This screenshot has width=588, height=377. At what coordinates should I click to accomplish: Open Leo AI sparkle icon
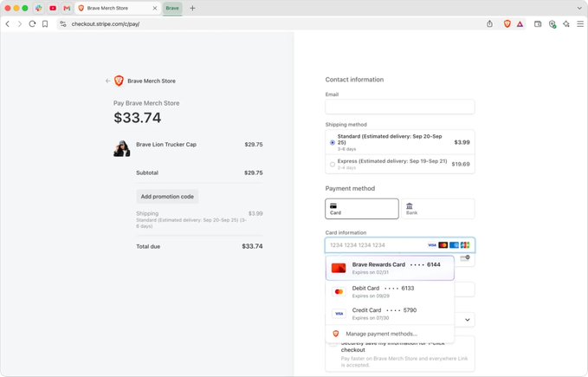pyautogui.click(x=565, y=23)
